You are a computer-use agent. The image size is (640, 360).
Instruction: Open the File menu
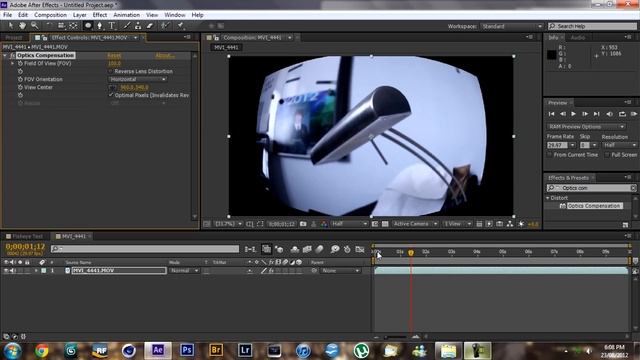tap(7, 15)
